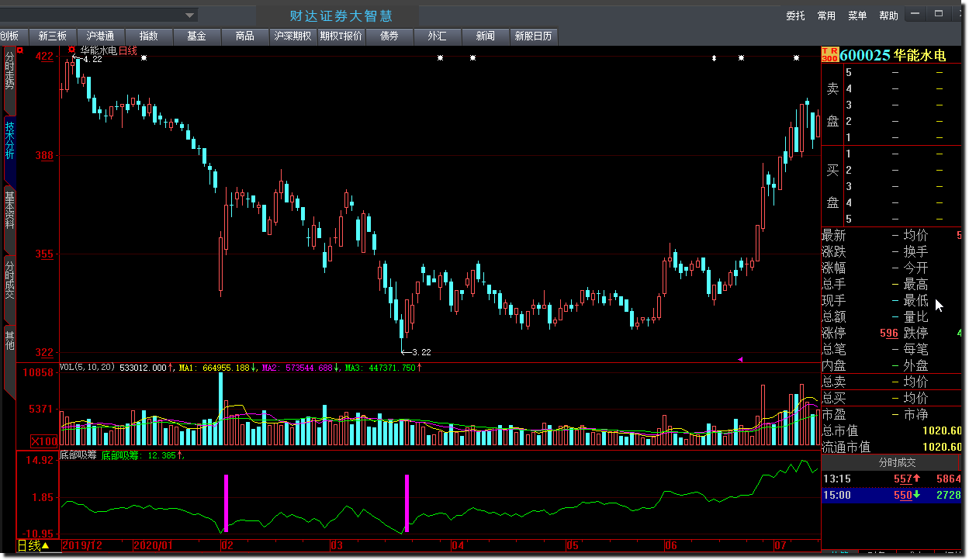
Task: Click the VOL(5,10,20) indicator label
Action: pyautogui.click(x=88, y=368)
